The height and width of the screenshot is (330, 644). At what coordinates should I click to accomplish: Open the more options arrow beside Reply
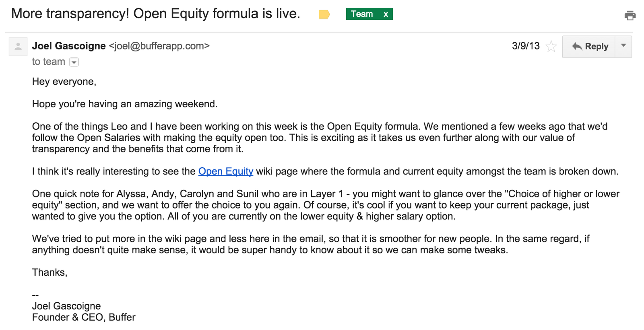[623, 47]
